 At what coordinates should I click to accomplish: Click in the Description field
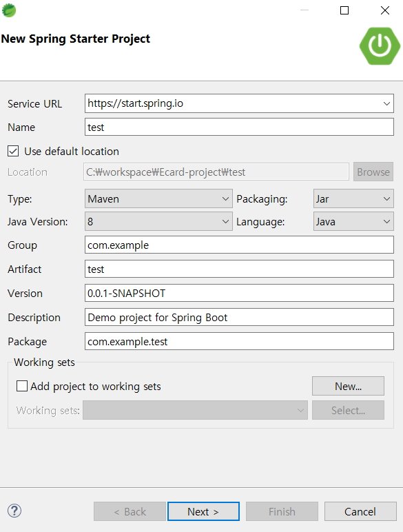click(239, 317)
